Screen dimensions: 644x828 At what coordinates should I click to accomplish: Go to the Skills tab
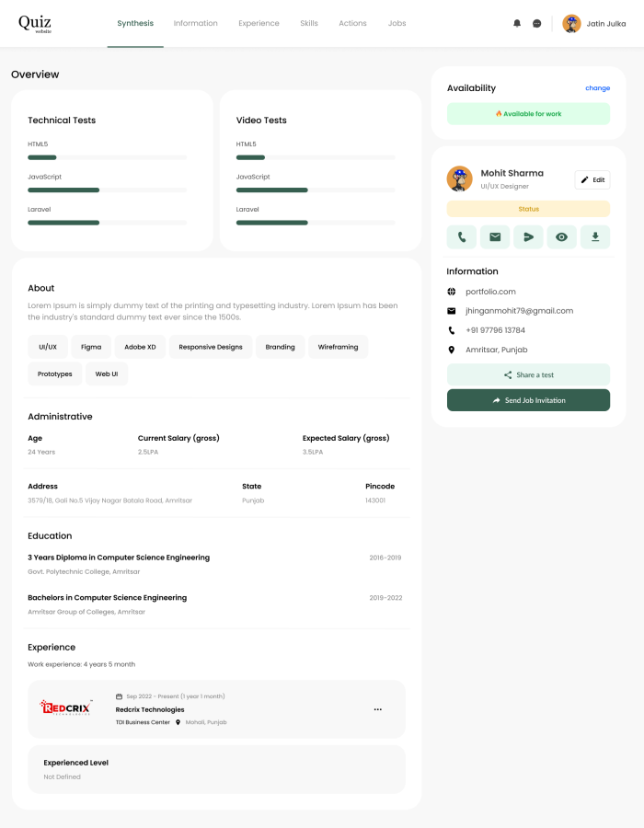pyautogui.click(x=309, y=23)
